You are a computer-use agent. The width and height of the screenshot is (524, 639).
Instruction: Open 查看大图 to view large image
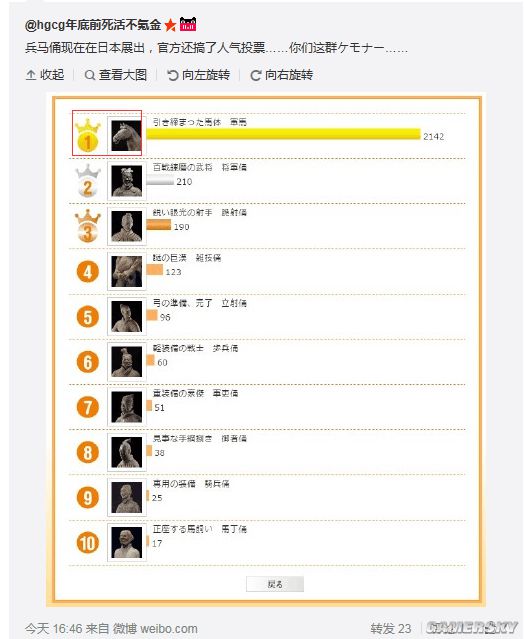click(x=116, y=75)
